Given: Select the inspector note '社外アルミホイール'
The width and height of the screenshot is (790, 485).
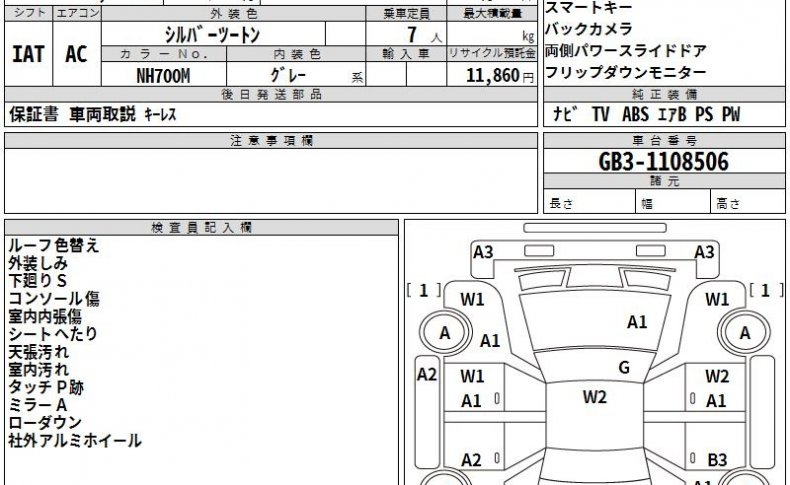Looking at the screenshot, I should click(75, 440).
